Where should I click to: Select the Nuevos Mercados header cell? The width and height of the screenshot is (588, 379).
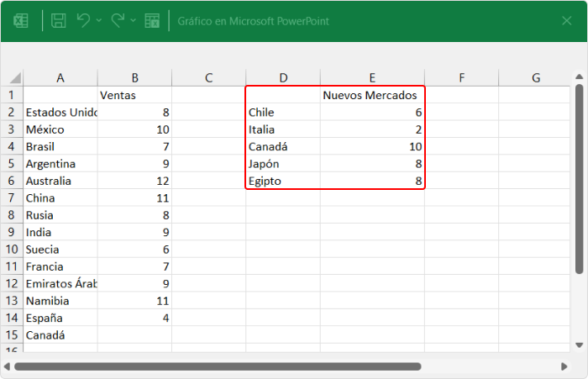click(371, 95)
